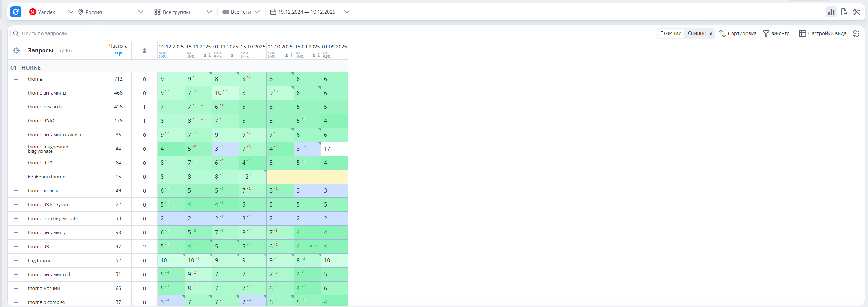The height and width of the screenshot is (307, 868).
Task: Click the grid icon next to Все группы
Action: click(157, 12)
